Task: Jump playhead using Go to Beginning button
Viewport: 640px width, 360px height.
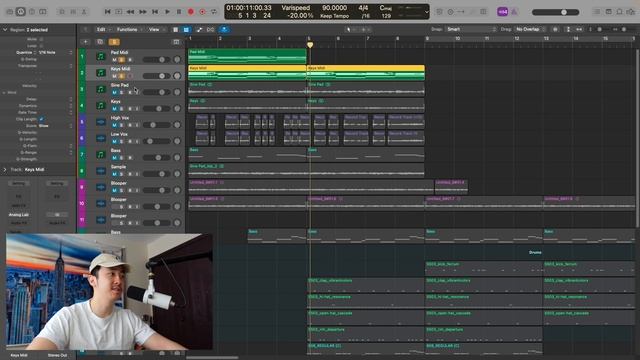Action: click(x=107, y=12)
